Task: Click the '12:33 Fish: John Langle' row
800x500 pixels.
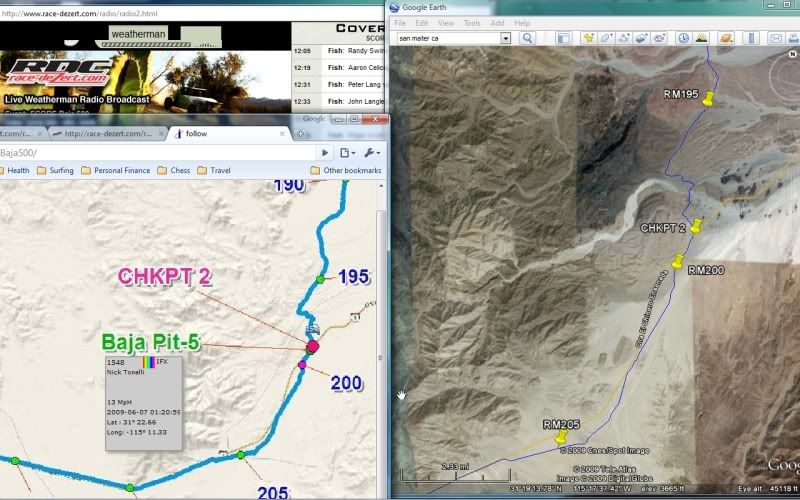Action: click(338, 102)
